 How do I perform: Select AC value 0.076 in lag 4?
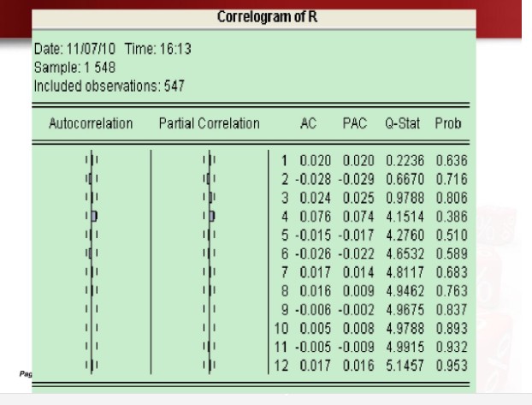(x=316, y=217)
